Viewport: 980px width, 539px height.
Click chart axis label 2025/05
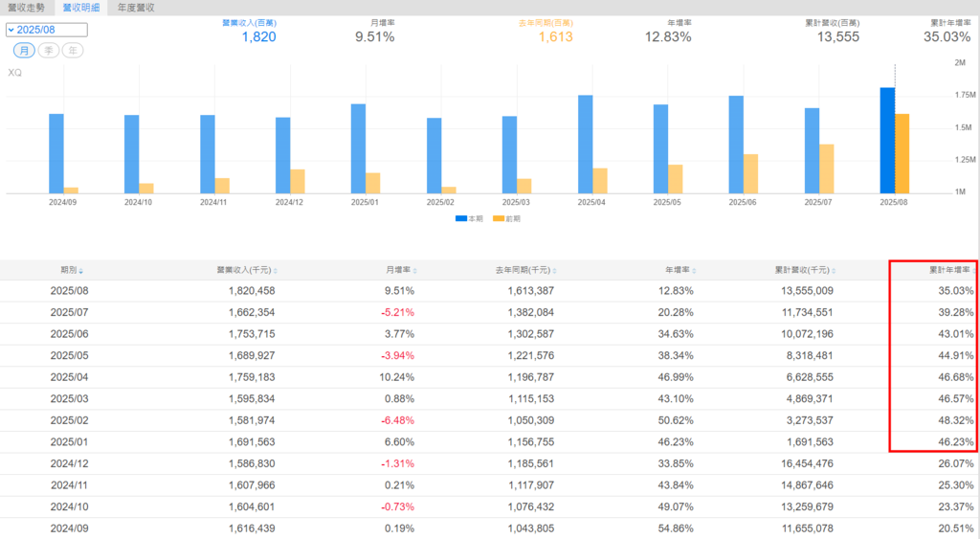pyautogui.click(x=667, y=203)
